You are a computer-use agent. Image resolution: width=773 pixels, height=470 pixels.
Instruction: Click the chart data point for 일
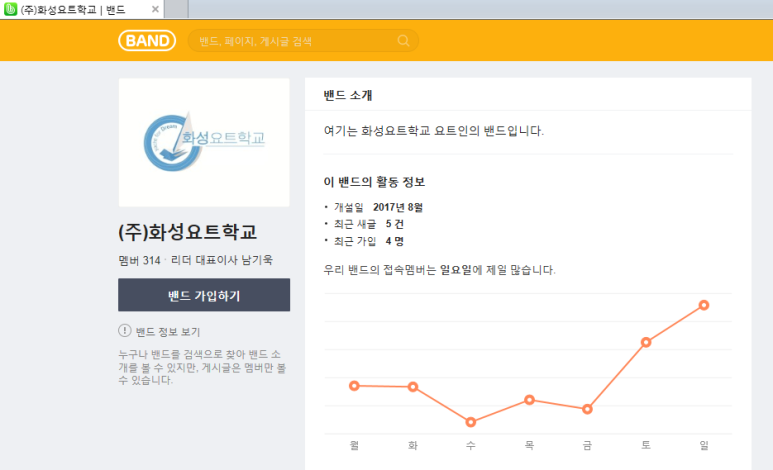[704, 305]
